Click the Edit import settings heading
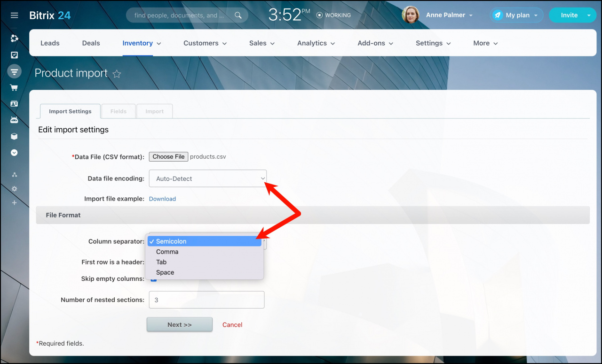 73,130
